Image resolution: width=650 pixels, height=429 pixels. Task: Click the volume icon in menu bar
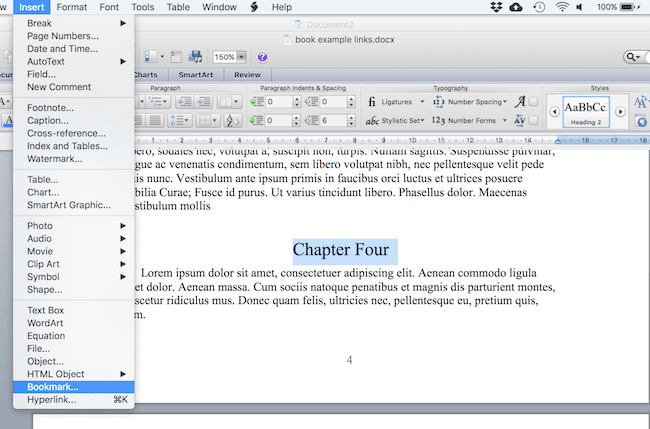[580, 7]
